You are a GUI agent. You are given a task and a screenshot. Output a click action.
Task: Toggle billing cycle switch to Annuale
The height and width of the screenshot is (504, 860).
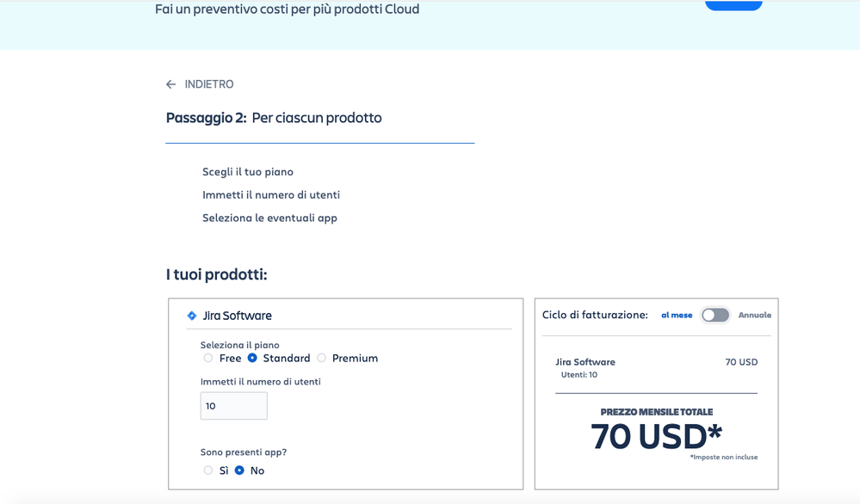point(715,315)
